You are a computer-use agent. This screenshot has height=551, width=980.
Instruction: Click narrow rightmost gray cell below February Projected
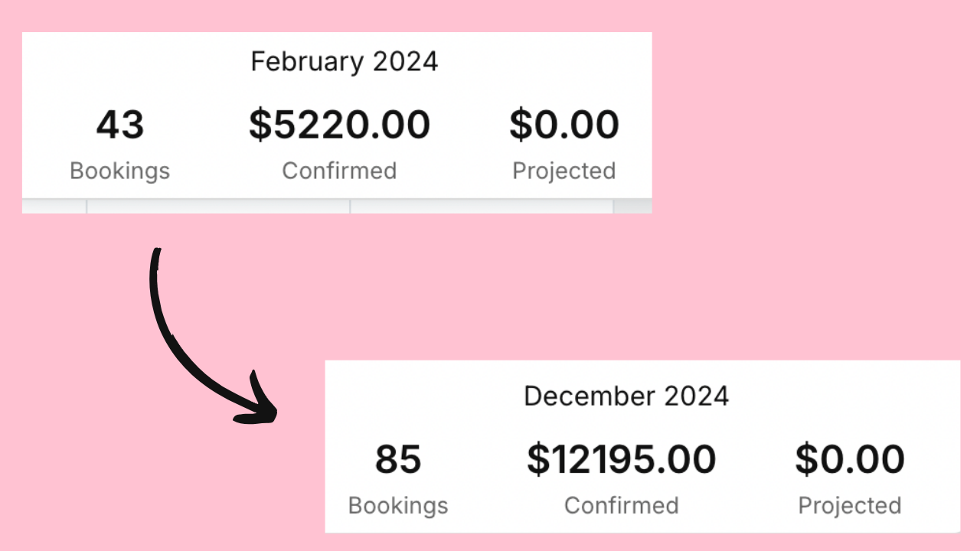[x=633, y=207]
